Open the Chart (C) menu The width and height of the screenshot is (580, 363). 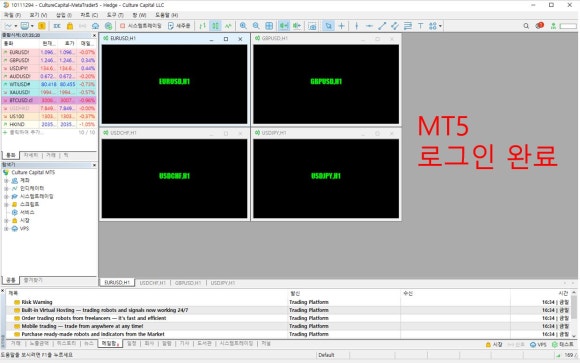point(89,15)
